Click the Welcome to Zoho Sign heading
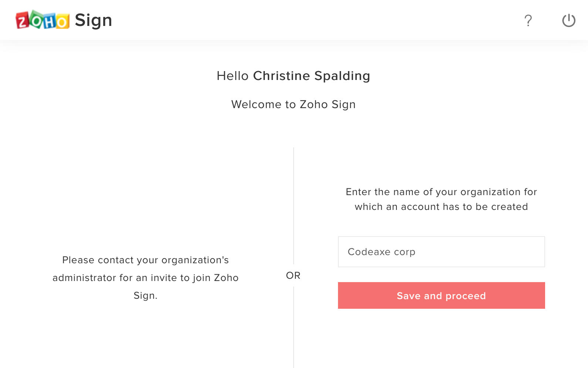 pos(293,104)
